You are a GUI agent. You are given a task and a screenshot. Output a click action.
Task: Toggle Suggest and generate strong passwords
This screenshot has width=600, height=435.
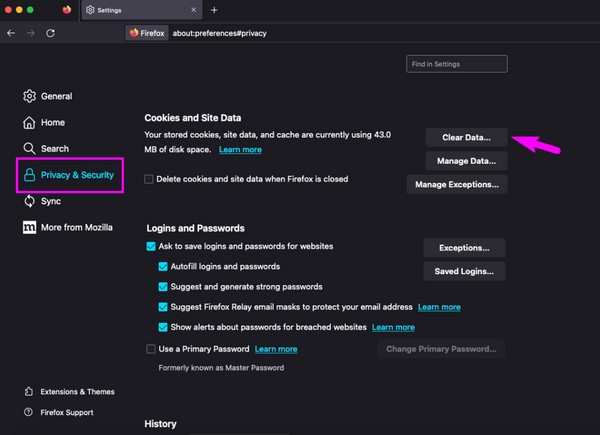163,287
